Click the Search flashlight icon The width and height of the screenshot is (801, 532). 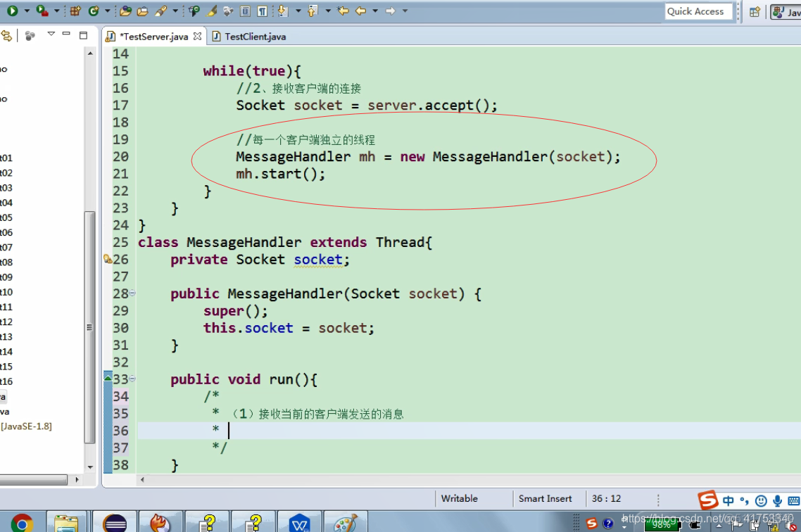pos(161,11)
